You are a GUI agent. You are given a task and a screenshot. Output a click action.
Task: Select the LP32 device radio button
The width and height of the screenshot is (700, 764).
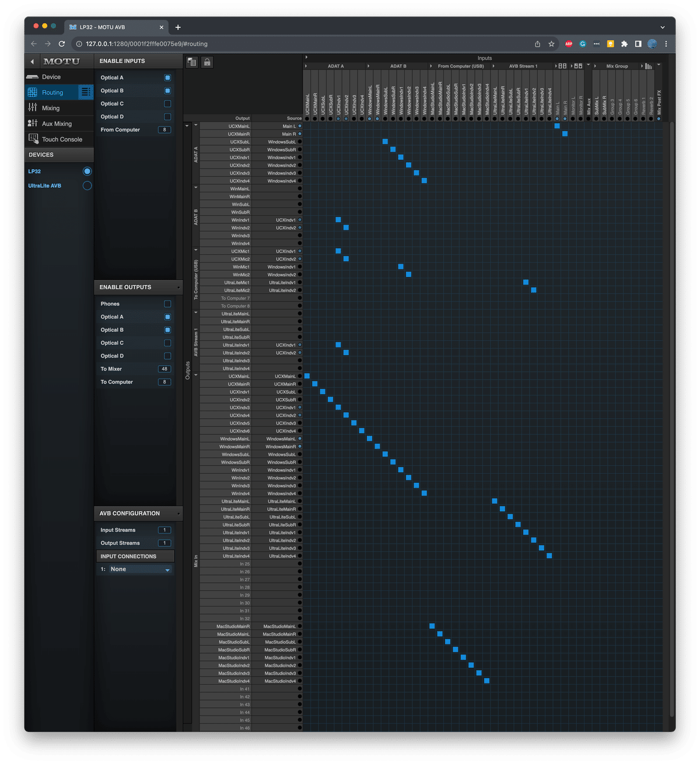click(87, 171)
